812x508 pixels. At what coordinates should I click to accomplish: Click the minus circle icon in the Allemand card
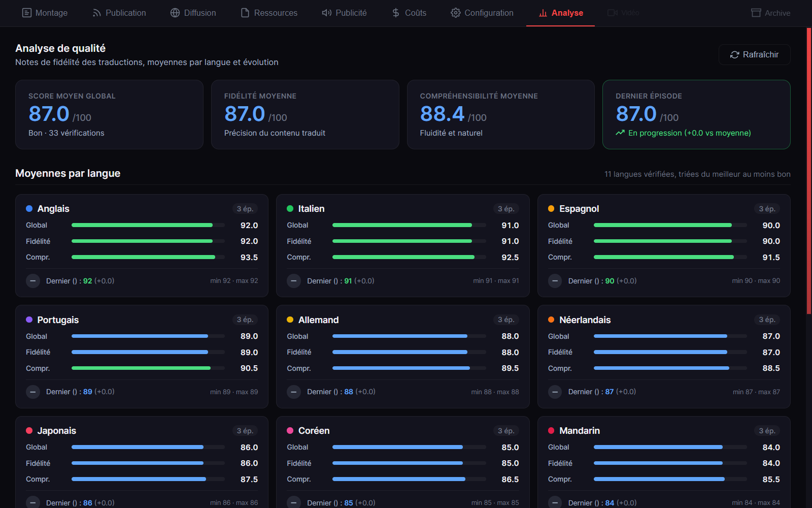point(294,392)
